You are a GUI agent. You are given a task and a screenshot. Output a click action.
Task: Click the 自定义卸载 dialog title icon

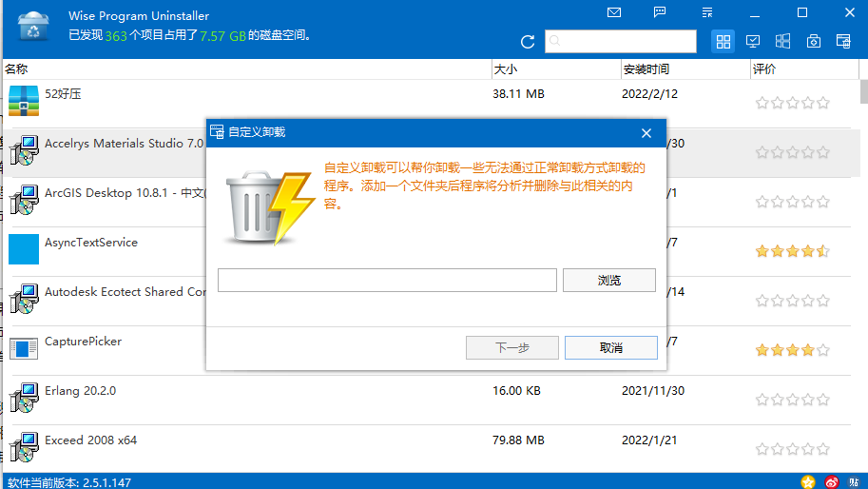(x=217, y=132)
